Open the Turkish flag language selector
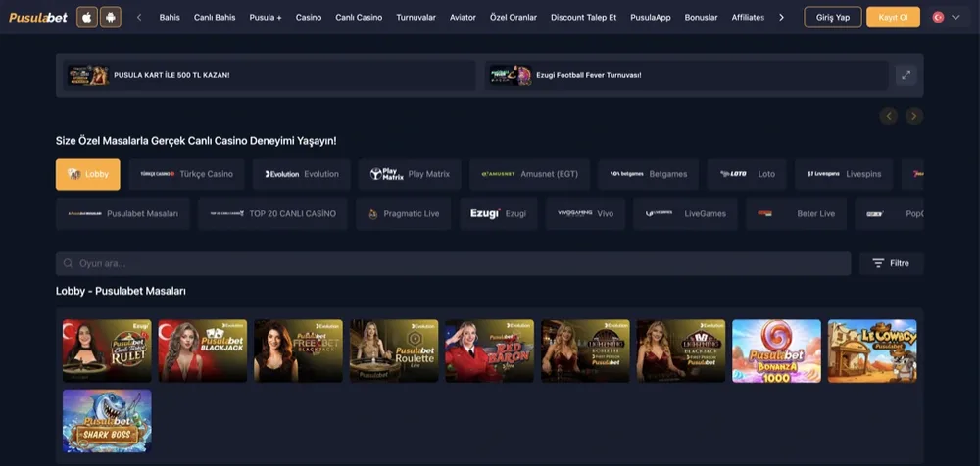 coord(947,17)
